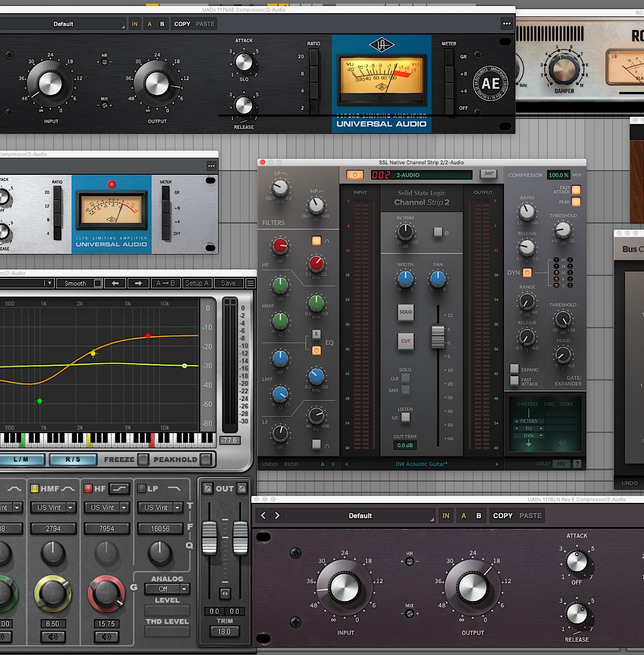Click the output fader link button
The height and width of the screenshot is (655, 644).
[x=225, y=593]
